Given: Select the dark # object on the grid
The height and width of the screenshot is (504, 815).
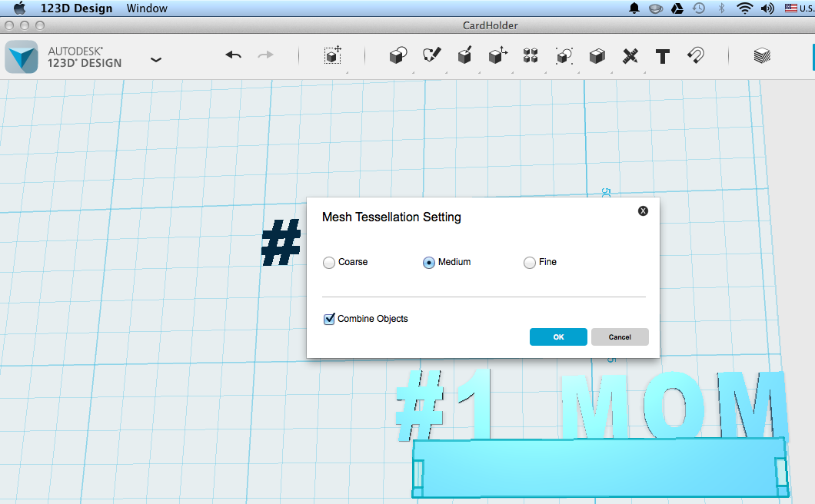Looking at the screenshot, I should [281, 242].
